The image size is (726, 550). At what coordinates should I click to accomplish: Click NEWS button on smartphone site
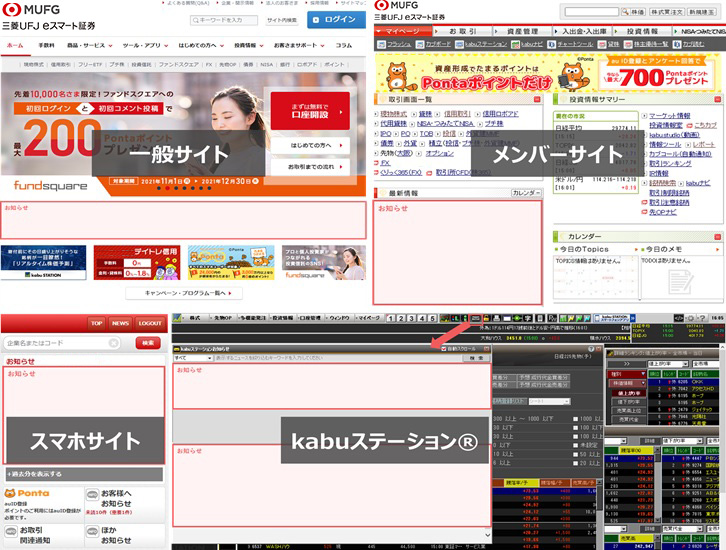click(120, 323)
